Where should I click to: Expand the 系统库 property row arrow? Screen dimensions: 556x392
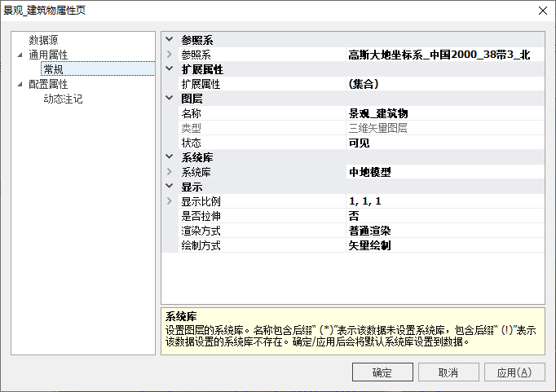pos(170,172)
